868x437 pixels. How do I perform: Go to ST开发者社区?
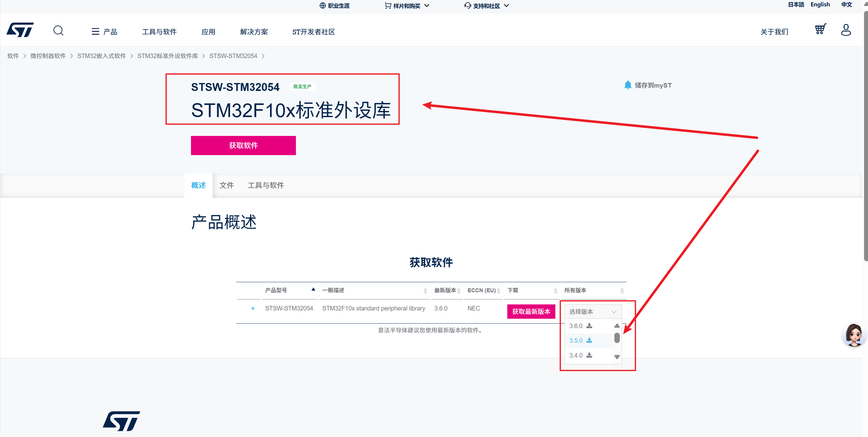[313, 32]
